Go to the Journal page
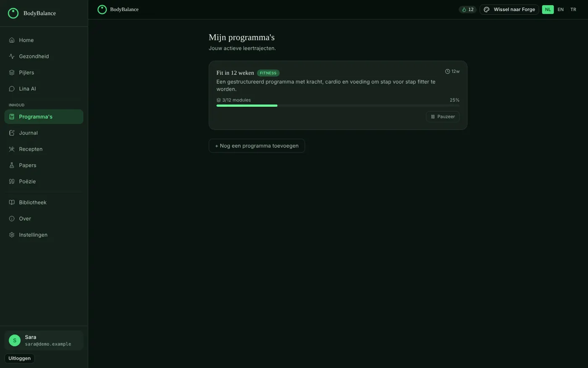This screenshot has width=588, height=368. pos(44,133)
